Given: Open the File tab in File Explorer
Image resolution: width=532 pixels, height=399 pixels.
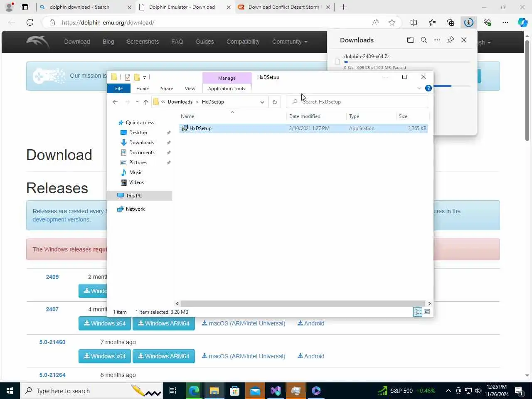Looking at the screenshot, I should 119,89.
